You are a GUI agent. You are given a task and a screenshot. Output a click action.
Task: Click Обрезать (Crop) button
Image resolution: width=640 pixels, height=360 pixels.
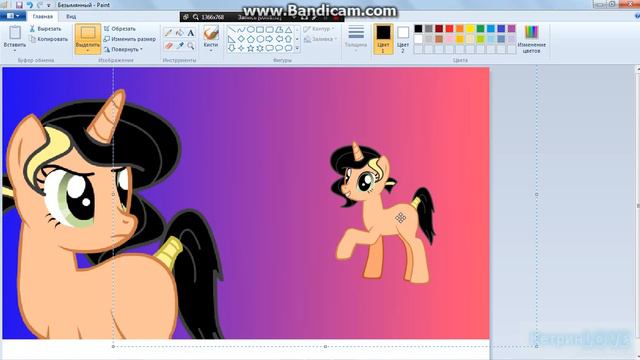tap(120, 29)
